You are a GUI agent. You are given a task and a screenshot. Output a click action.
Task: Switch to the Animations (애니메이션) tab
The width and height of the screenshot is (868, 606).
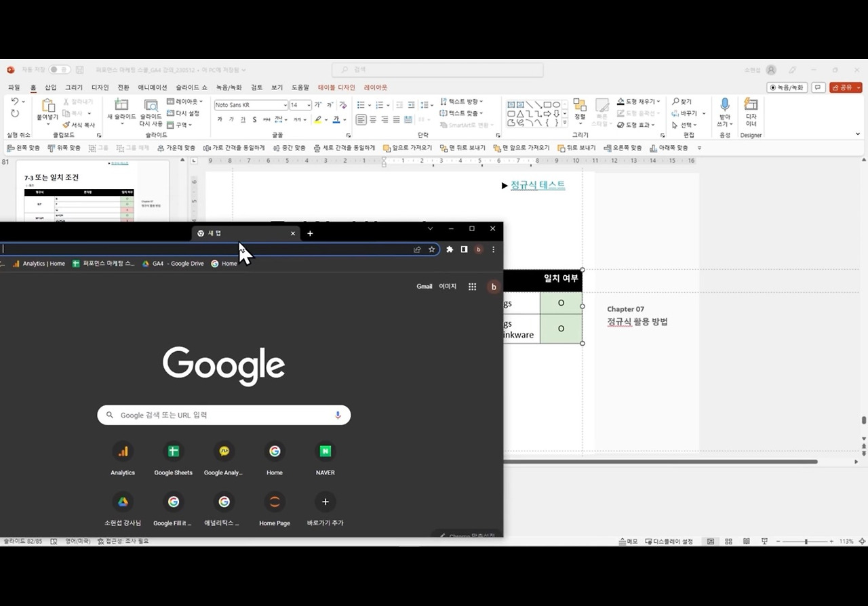coord(153,87)
